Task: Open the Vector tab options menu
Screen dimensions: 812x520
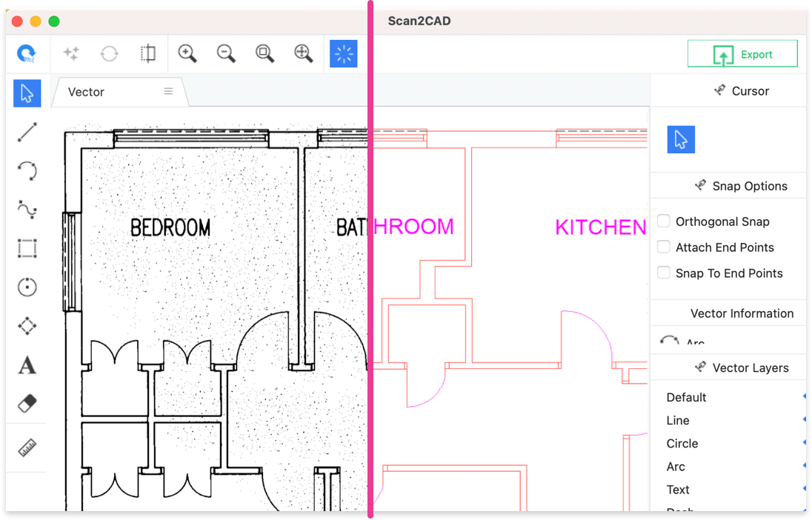Action: click(167, 92)
